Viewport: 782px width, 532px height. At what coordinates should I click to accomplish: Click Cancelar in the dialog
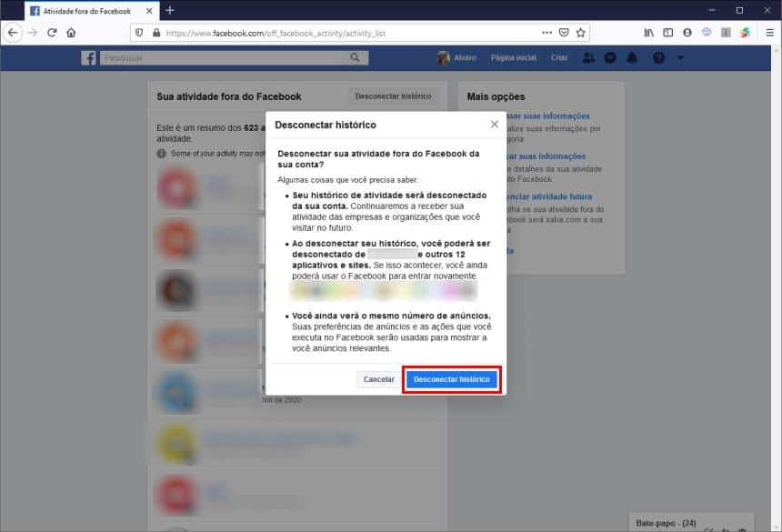coord(378,379)
